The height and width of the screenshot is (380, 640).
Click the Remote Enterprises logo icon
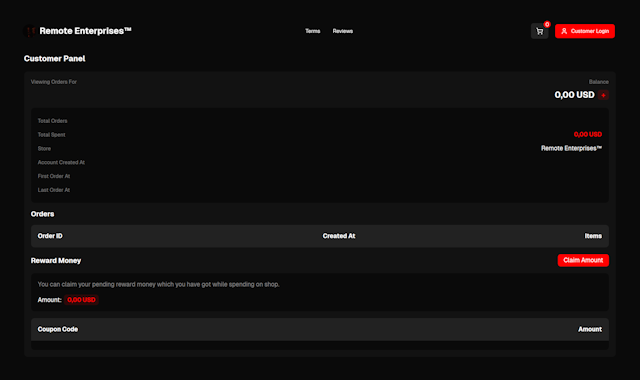pos(30,31)
